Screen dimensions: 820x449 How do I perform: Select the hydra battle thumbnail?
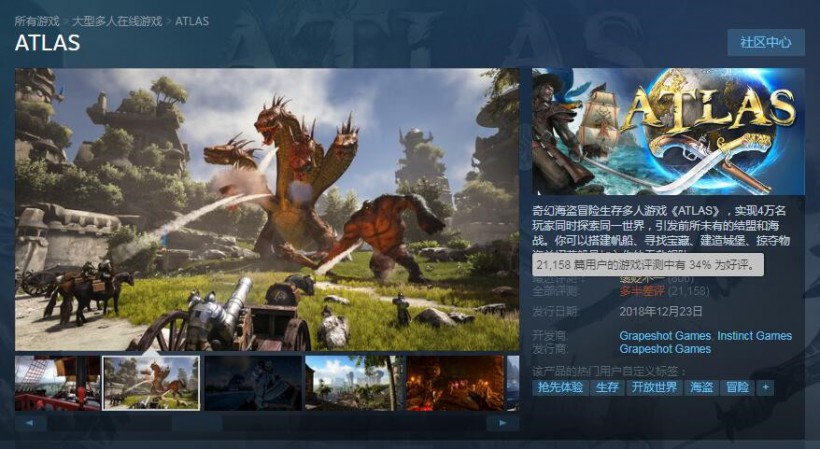(151, 383)
